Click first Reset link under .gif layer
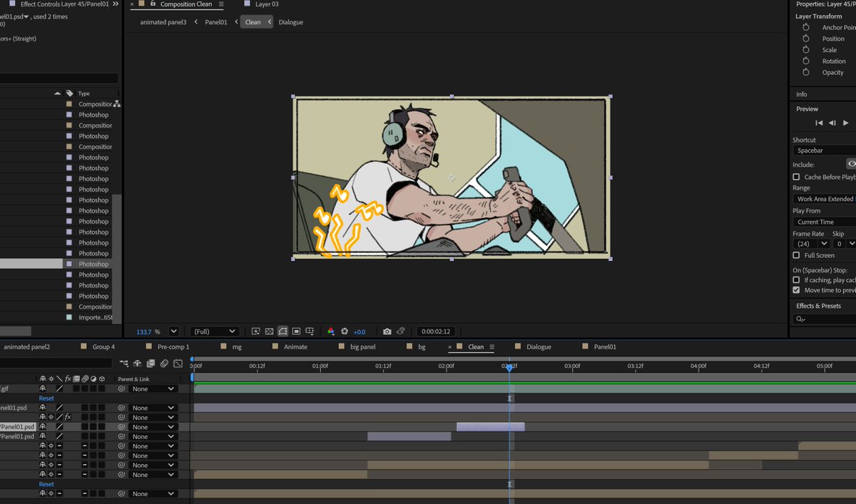856x504 pixels. coord(46,398)
